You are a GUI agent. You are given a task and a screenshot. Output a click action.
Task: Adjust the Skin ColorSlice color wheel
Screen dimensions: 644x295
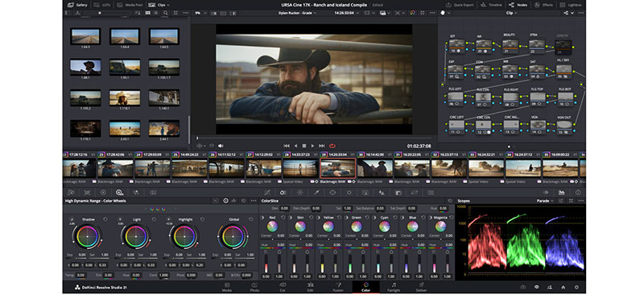[x=300, y=226]
